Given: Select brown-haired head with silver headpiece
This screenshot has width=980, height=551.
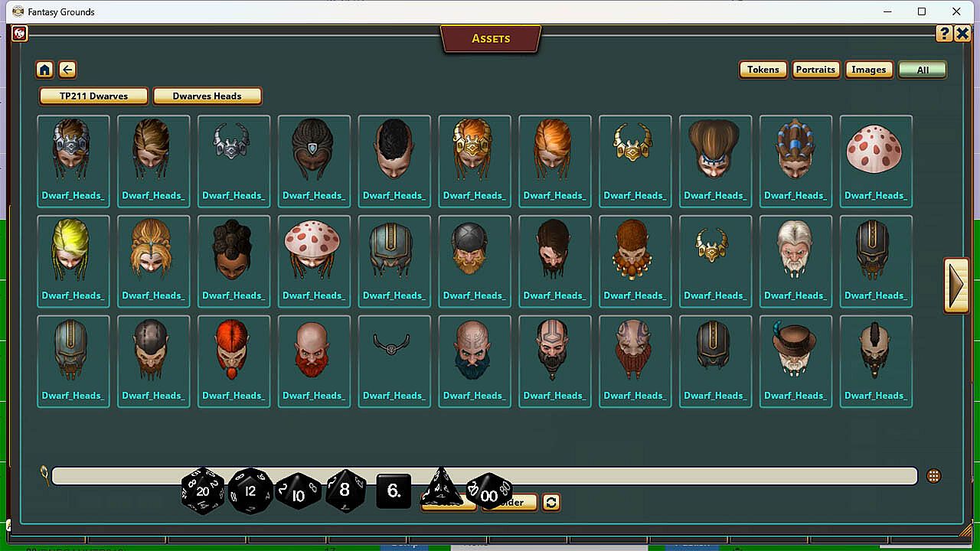Looking at the screenshot, I should 73,161.
